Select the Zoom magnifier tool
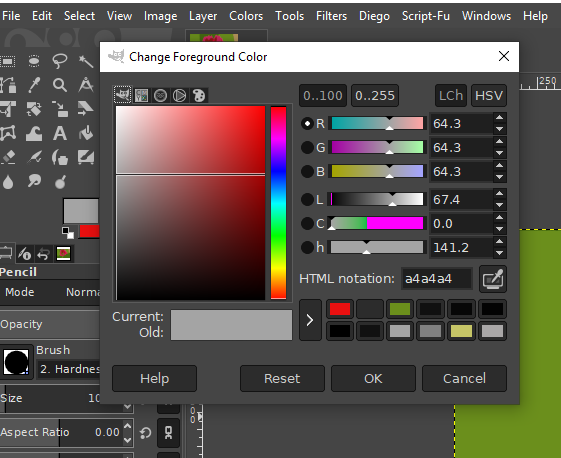Viewport: 561px width, 458px height. (x=59, y=85)
